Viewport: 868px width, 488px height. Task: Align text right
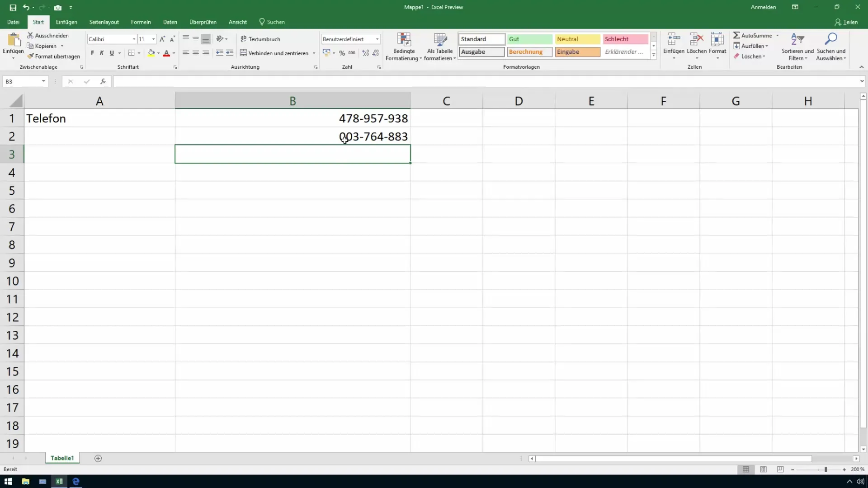tap(206, 53)
